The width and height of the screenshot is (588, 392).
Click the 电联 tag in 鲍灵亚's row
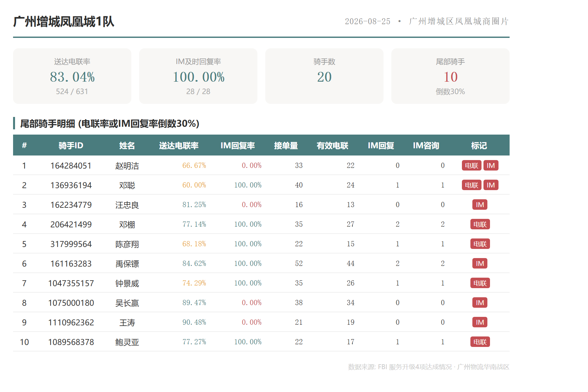pos(480,342)
